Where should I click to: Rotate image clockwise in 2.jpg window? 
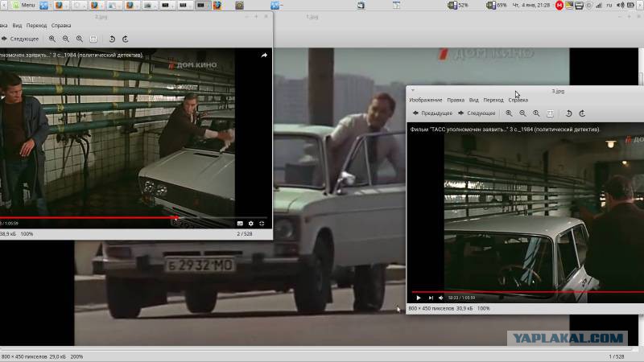pos(126,39)
